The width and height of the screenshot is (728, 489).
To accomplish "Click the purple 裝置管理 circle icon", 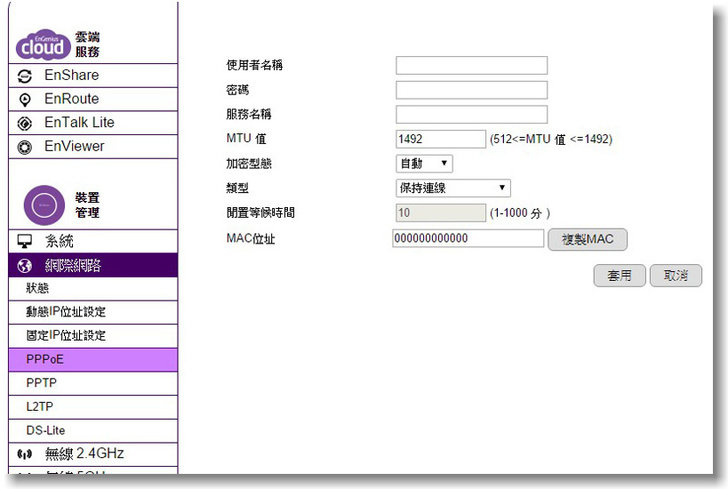I will [44, 203].
